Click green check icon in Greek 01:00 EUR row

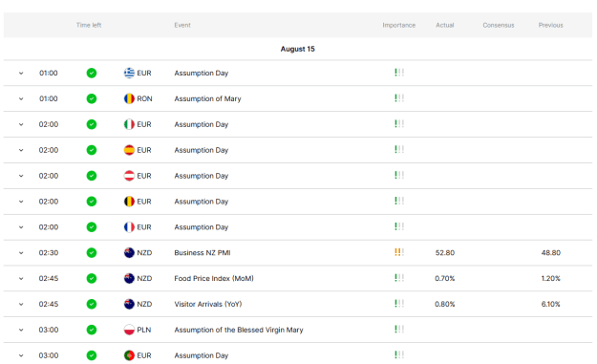[x=92, y=73]
